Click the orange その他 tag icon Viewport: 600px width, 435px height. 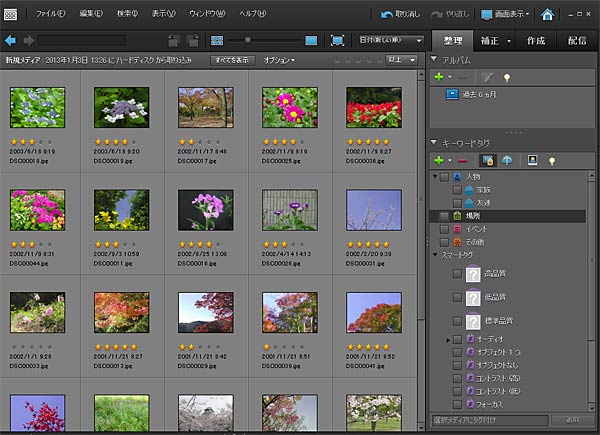coord(457,242)
